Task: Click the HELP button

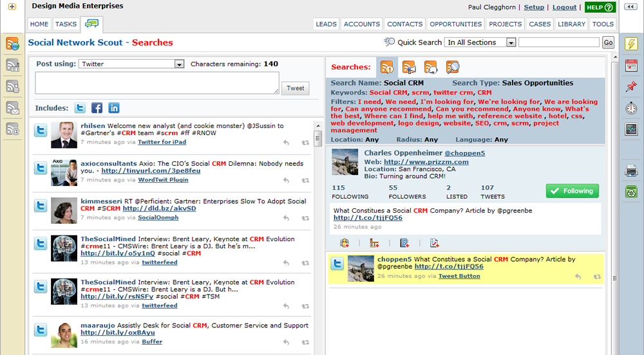Action: click(x=600, y=7)
